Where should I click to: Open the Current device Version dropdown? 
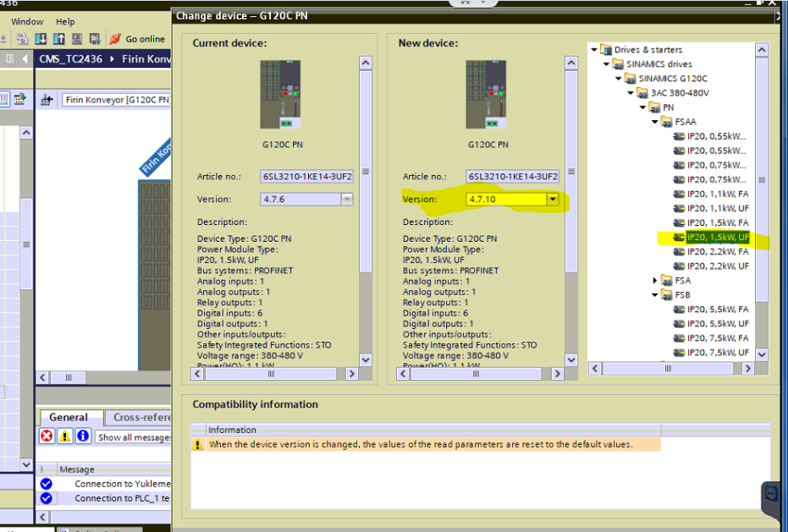coord(347,200)
